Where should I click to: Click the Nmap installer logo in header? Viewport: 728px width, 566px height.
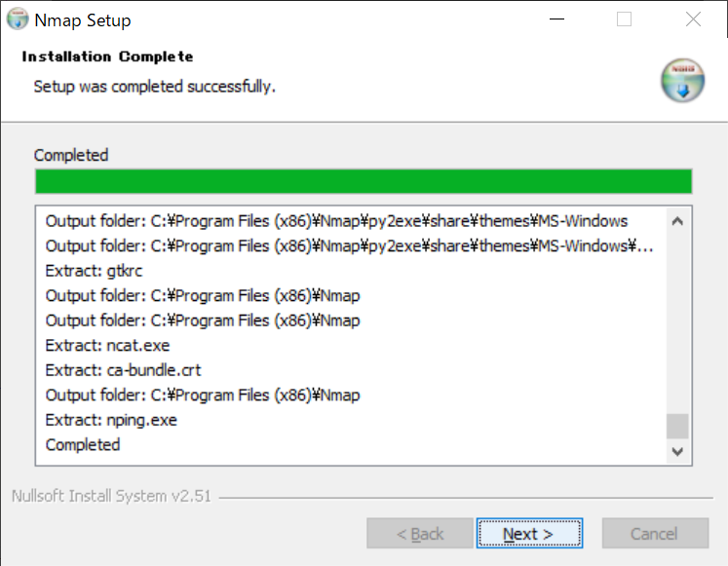click(681, 81)
